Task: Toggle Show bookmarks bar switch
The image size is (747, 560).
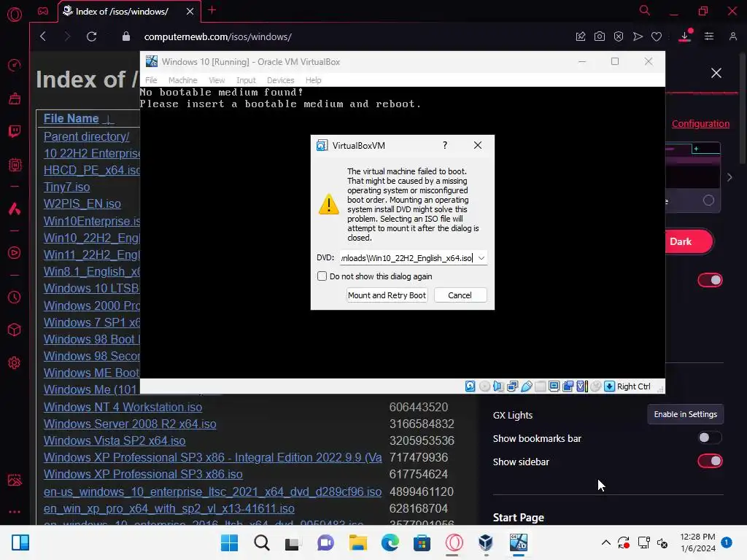Action: (x=710, y=437)
